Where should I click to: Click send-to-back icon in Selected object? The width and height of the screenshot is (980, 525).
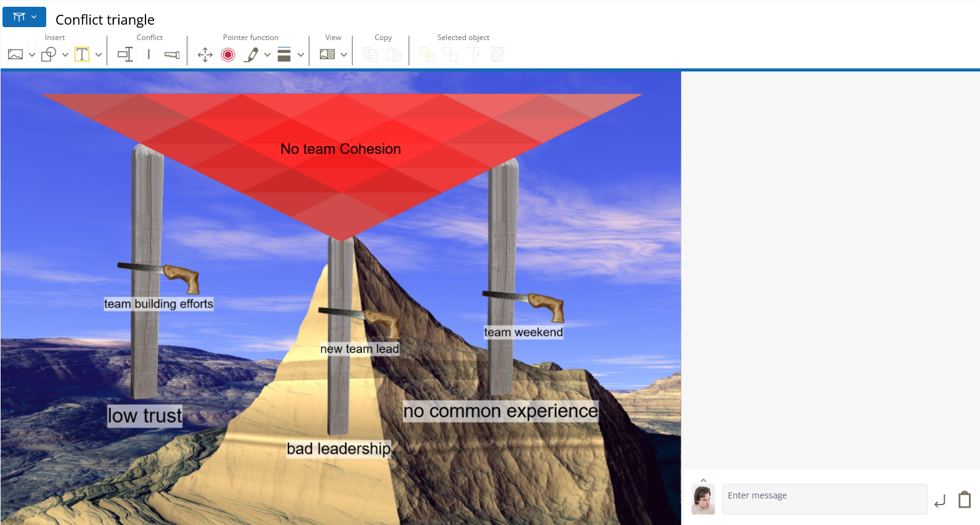pos(451,55)
